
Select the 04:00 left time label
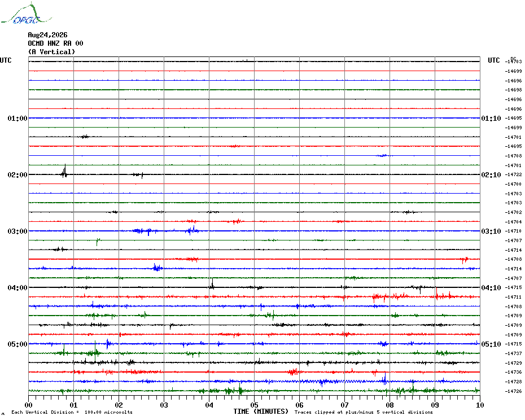tap(17, 288)
